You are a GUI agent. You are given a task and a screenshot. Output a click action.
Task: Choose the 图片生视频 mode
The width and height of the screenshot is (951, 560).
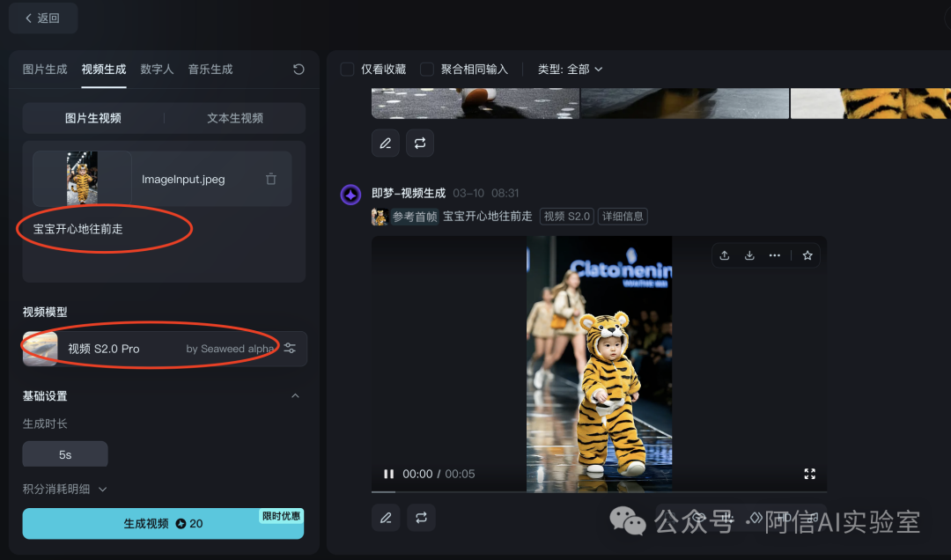tap(92, 118)
